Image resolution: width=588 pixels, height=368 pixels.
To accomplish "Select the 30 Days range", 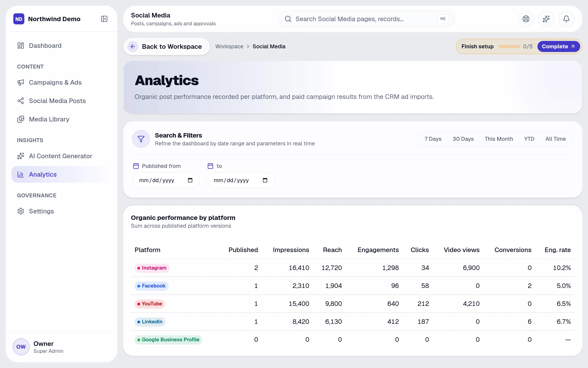I will tap(463, 139).
